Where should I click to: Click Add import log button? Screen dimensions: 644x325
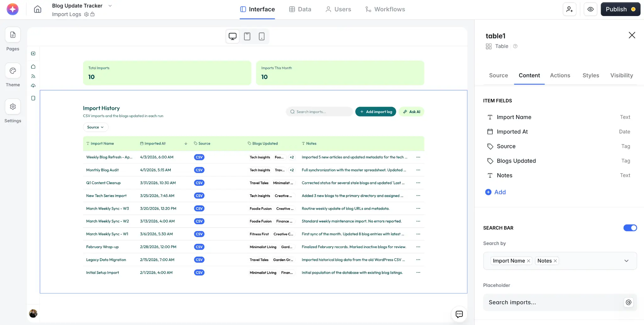click(x=376, y=112)
